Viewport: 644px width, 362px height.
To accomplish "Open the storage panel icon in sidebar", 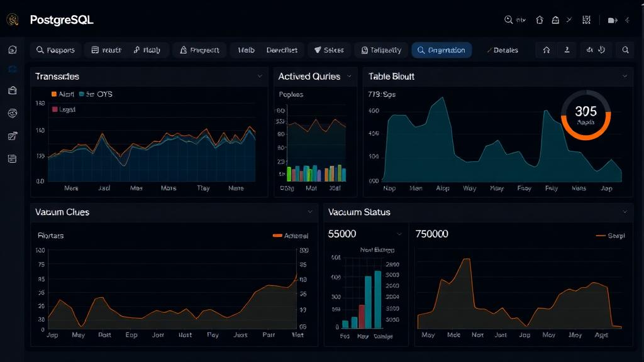I will pos(11,92).
